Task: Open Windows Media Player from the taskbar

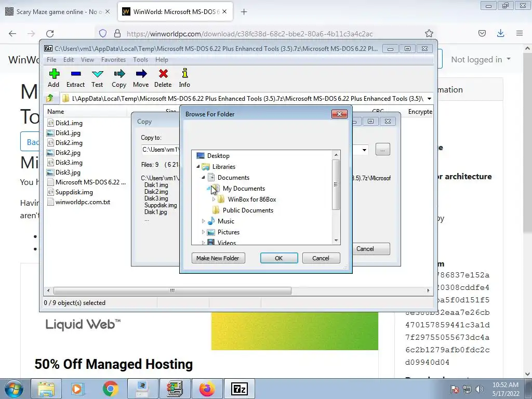Action: pyautogui.click(x=78, y=389)
